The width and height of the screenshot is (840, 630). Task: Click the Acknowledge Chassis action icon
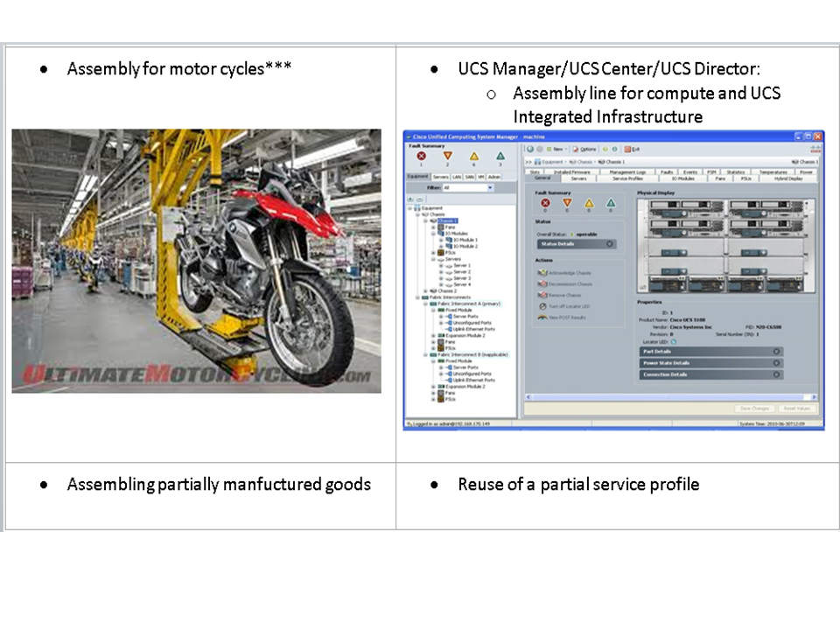coord(542,273)
